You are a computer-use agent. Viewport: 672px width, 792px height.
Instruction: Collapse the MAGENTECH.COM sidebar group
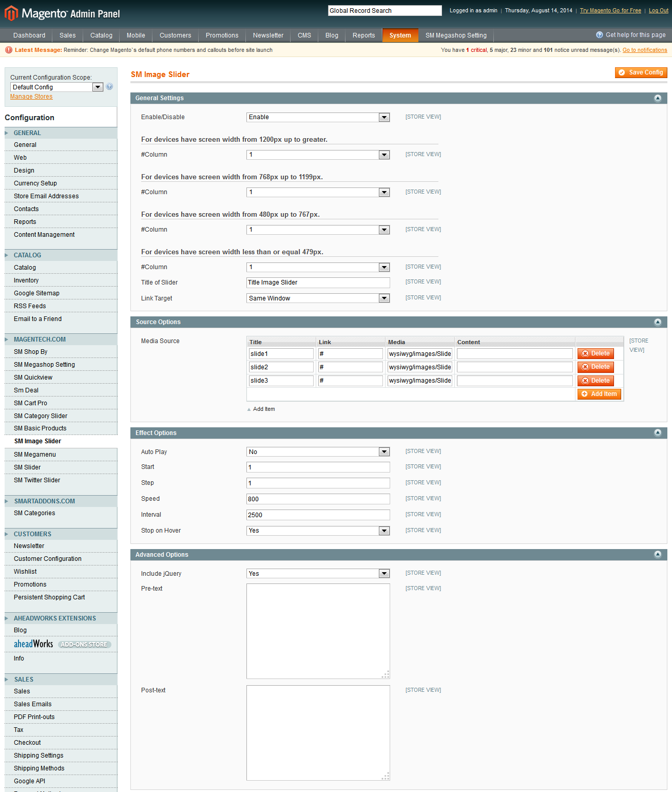pyautogui.click(x=61, y=340)
